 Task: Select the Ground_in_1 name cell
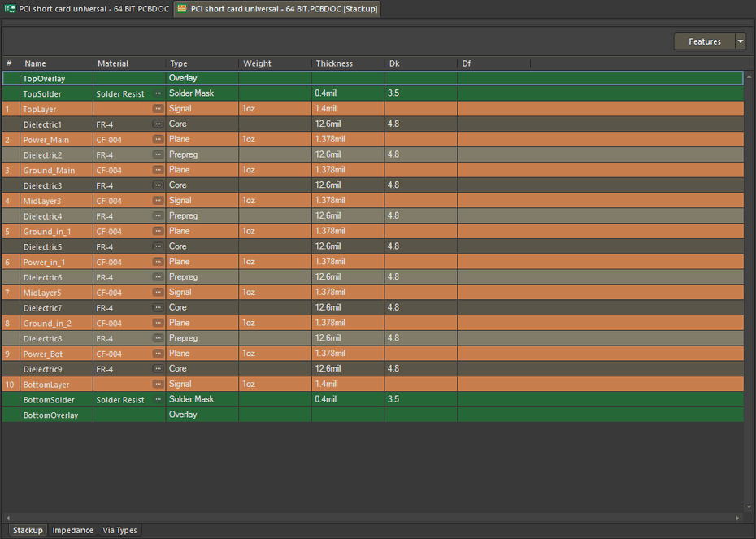coord(56,231)
